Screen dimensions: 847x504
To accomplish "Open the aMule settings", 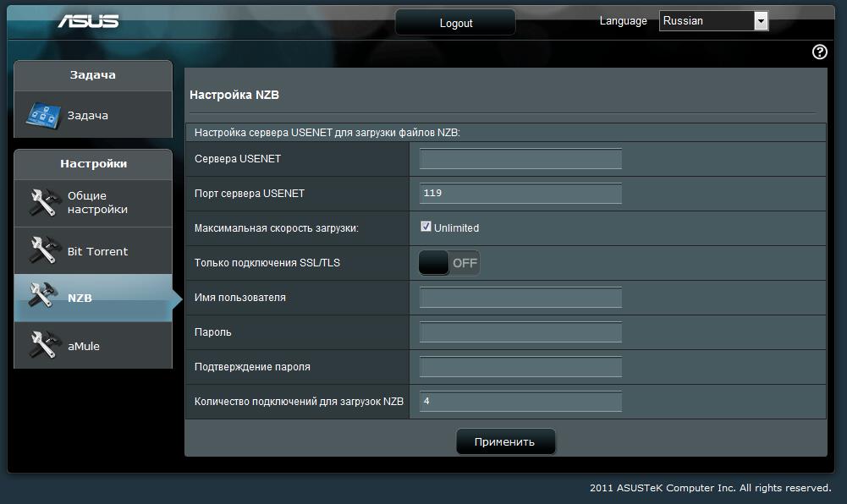I will pyautogui.click(x=93, y=345).
